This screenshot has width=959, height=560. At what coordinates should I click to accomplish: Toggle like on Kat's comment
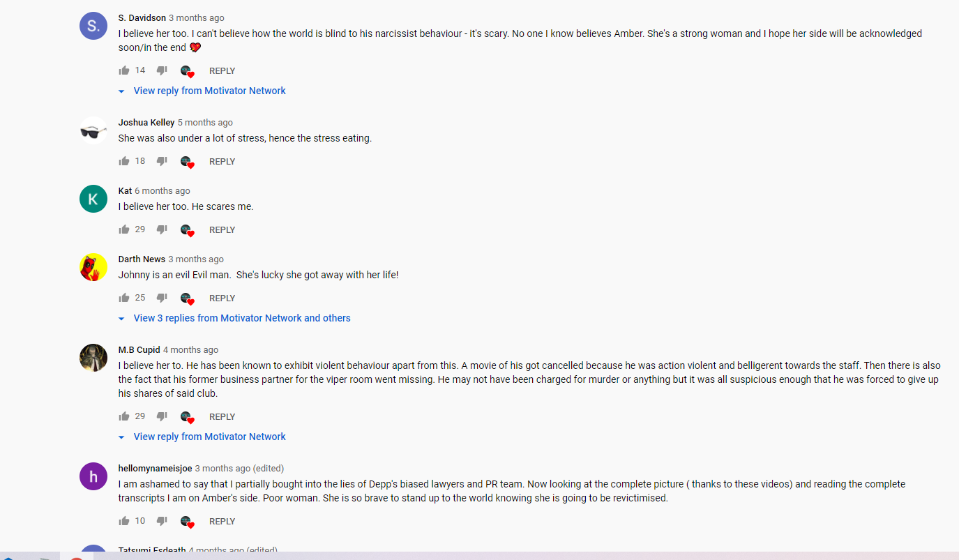(123, 229)
